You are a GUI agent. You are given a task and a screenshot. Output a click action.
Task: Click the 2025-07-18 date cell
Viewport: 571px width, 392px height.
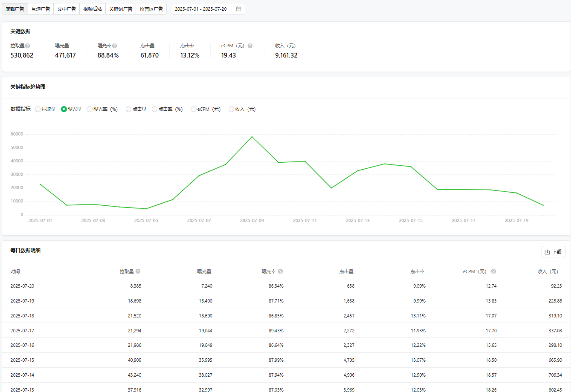pos(22,316)
